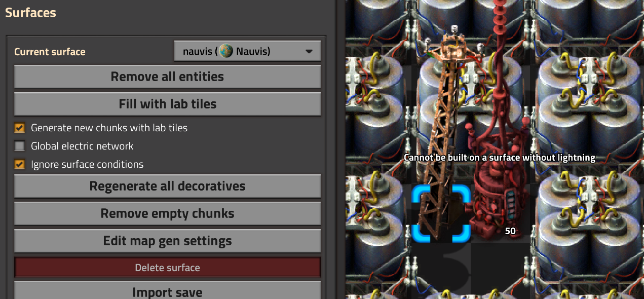Viewport: 644px width, 299px height.
Task: Click the Remove all entities button
Action: 167,77
